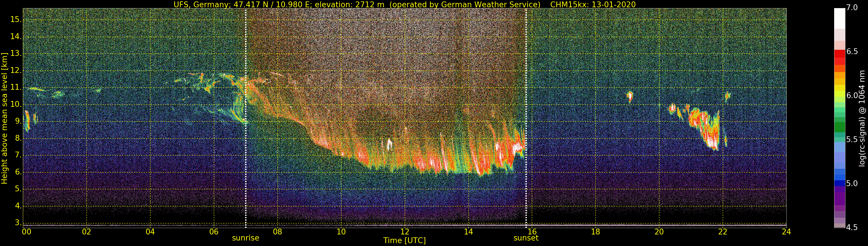The height and width of the screenshot is (246, 868).
Task: Click time axis tick '24'
Action: [x=786, y=232]
